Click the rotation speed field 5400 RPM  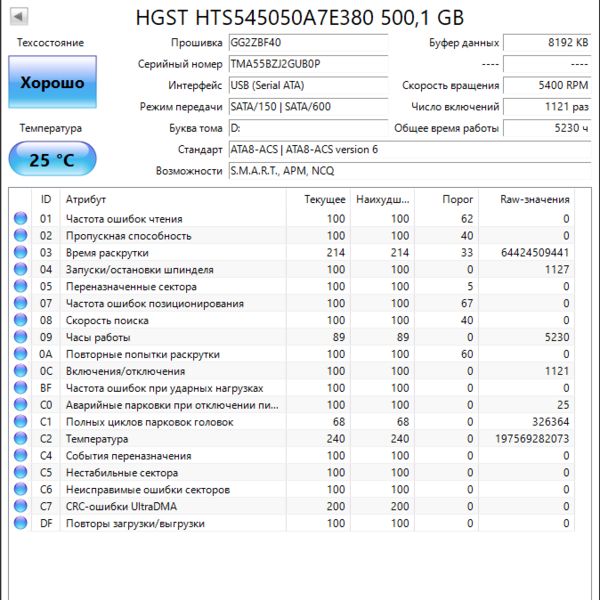click(547, 85)
